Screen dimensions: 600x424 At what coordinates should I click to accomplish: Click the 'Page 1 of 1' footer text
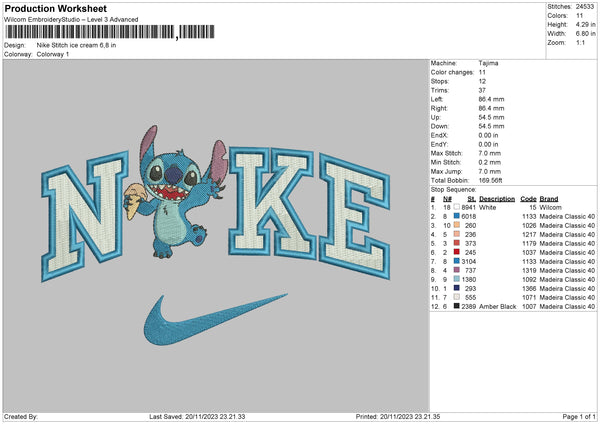[579, 416]
